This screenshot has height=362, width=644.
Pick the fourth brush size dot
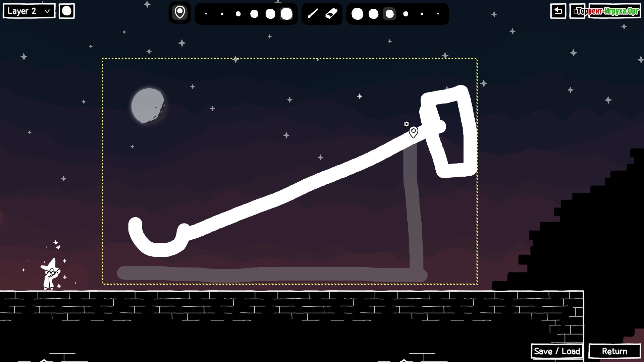254,14
